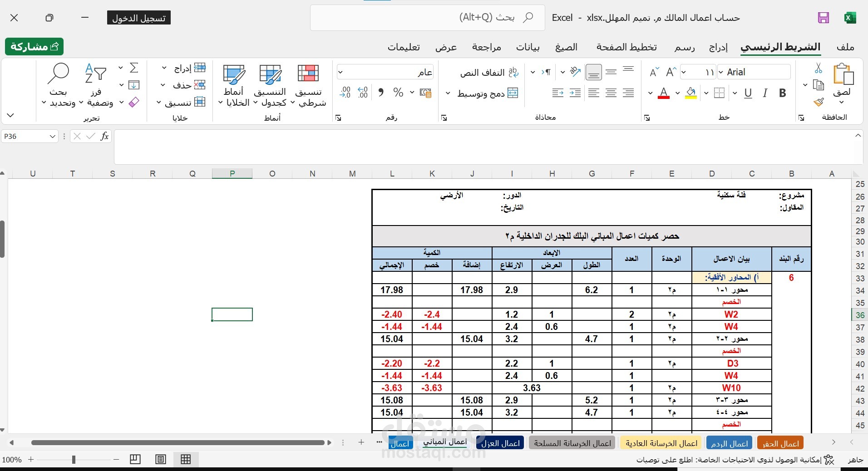Open the File tab (ملف)
The image size is (868, 471).
point(845,47)
